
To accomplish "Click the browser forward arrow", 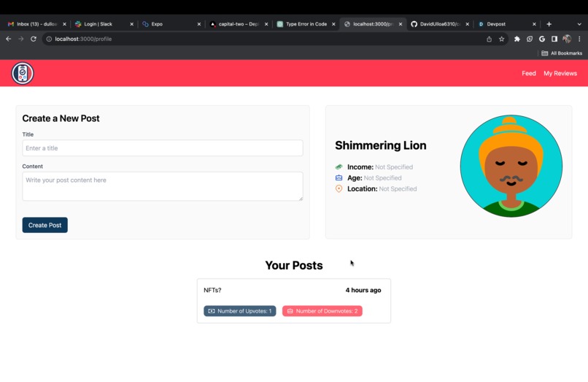I will tap(21, 39).
